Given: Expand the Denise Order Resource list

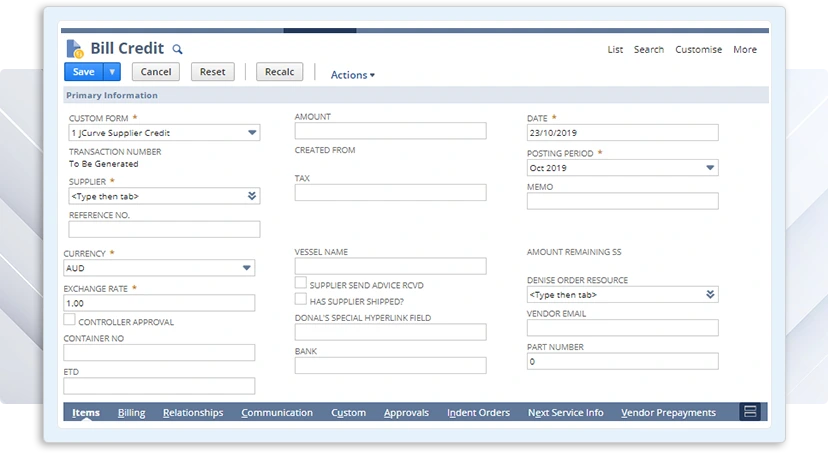Looking at the screenshot, I should tap(710, 295).
